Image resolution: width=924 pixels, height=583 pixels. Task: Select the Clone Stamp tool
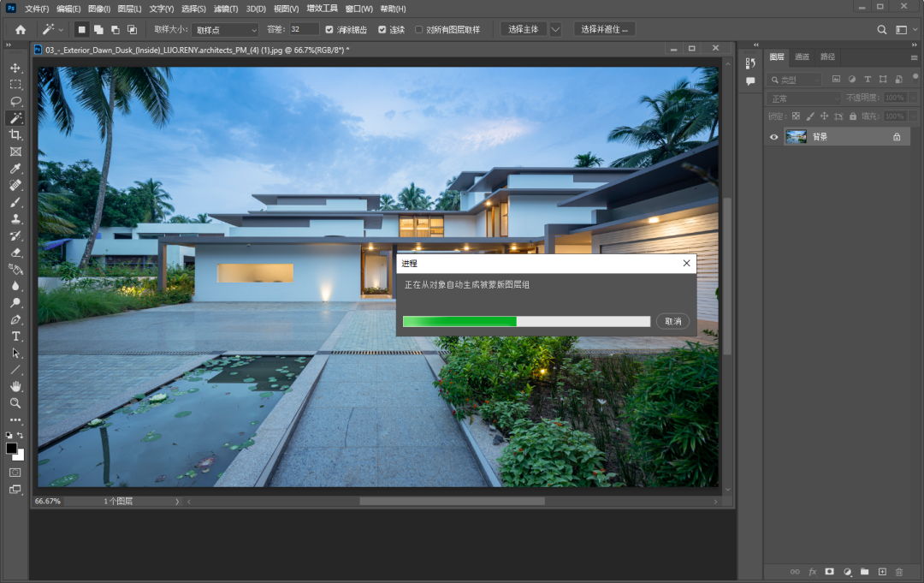click(15, 218)
